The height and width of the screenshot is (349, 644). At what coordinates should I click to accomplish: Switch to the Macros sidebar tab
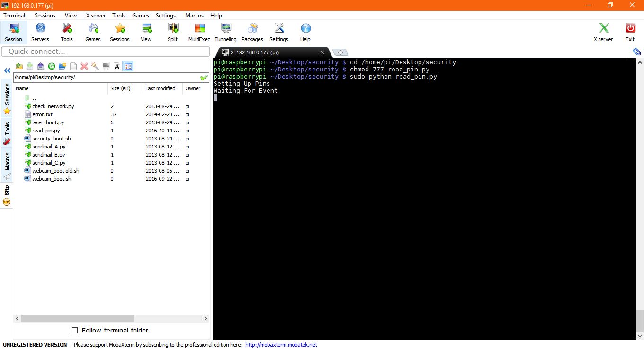point(7,166)
